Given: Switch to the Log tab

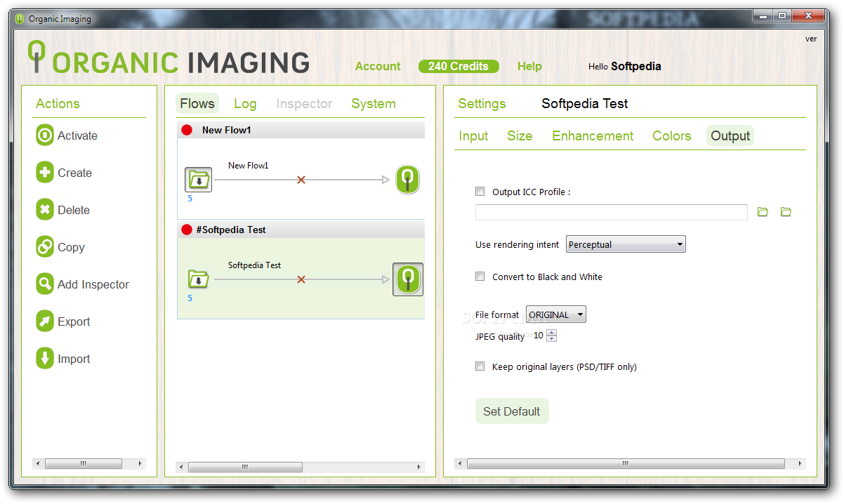Looking at the screenshot, I should pyautogui.click(x=245, y=103).
